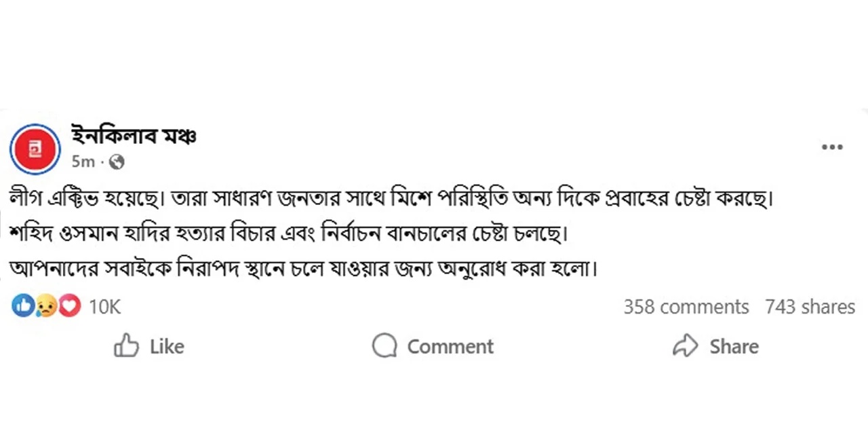This screenshot has height=448, width=868.
Task: Click the ইনকিলাব মঞ্চ profile picture
Action: point(35,149)
